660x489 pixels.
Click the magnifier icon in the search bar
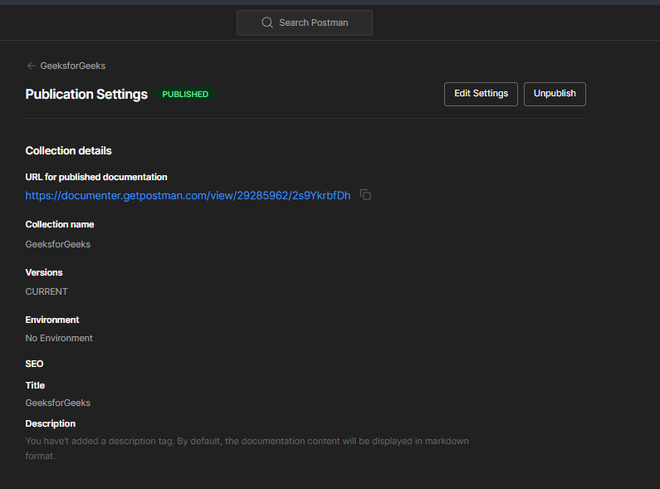(x=267, y=23)
